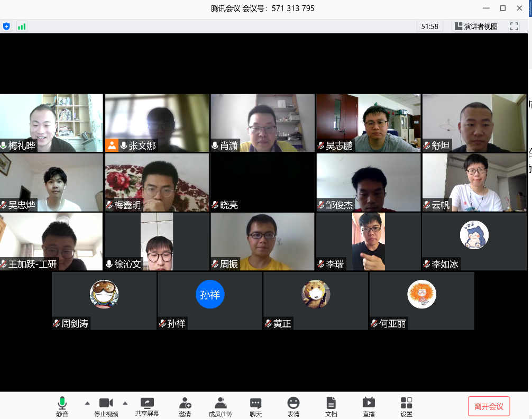Switch layout via 演讲者视图 button
This screenshot has height=419, width=532.
point(476,26)
